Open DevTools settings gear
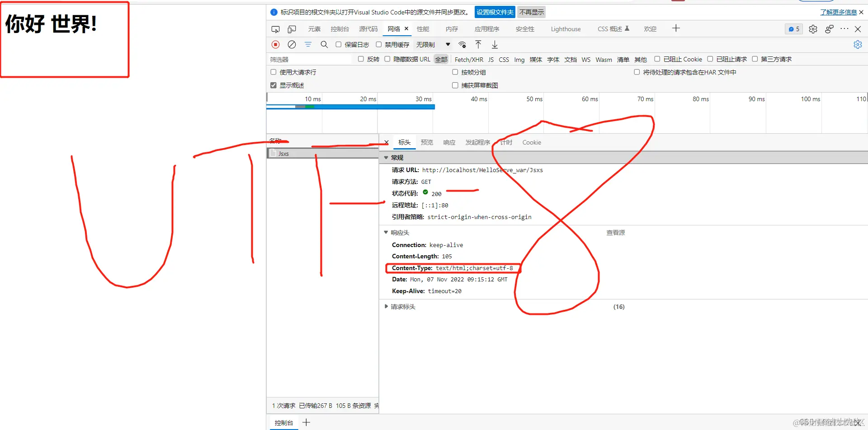Viewport: 868px width, 430px height. coord(813,29)
